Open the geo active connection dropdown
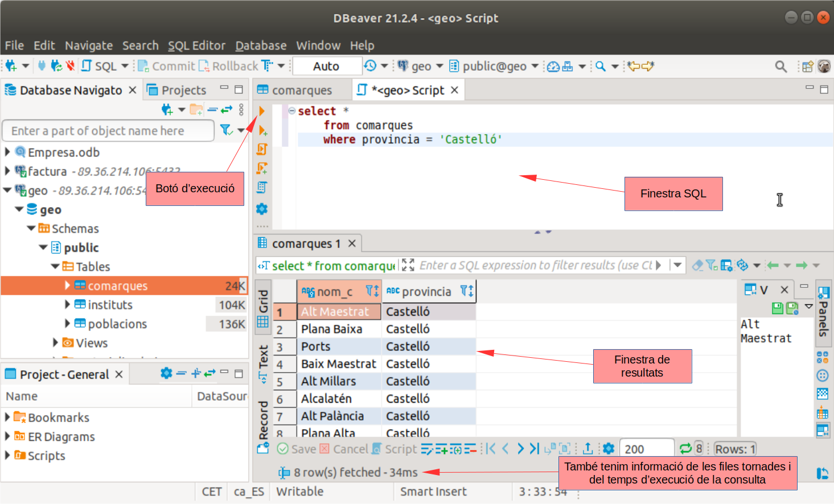834x504 pixels. 421,67
